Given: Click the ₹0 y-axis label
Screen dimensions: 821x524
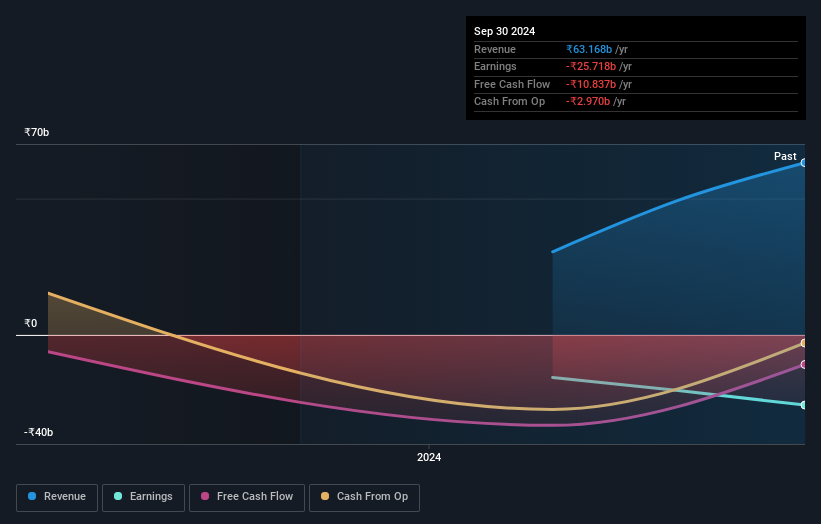Looking at the screenshot, I should [31, 323].
